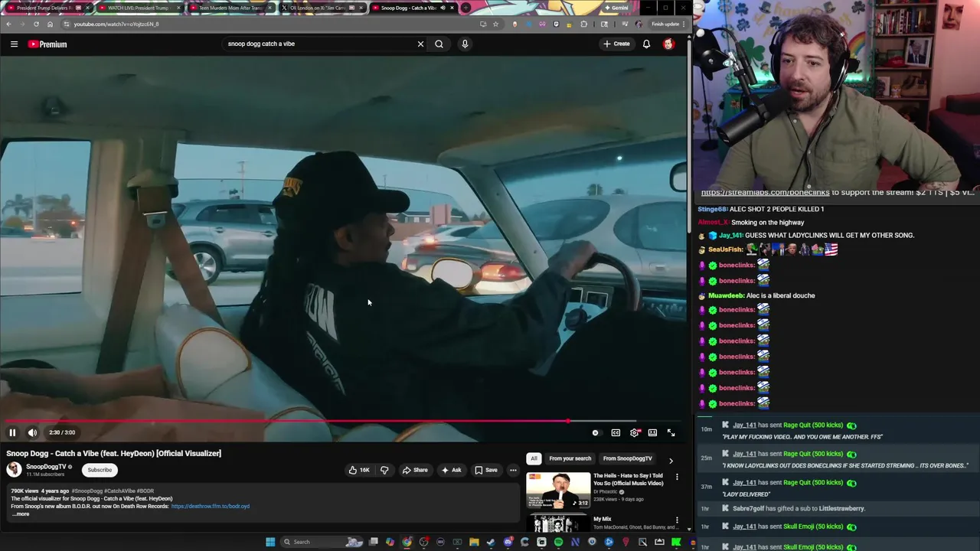This screenshot has height=551, width=980.
Task: Pause the Snoop Dogg video
Action: point(12,432)
